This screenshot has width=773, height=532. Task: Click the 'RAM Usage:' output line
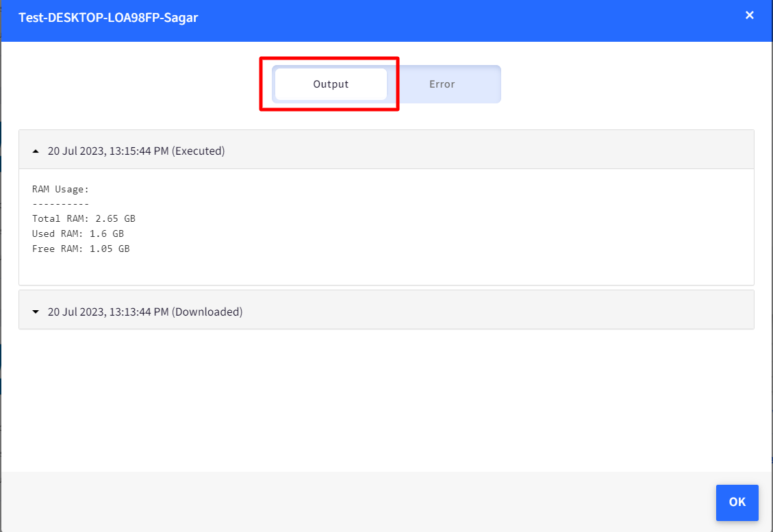point(60,190)
